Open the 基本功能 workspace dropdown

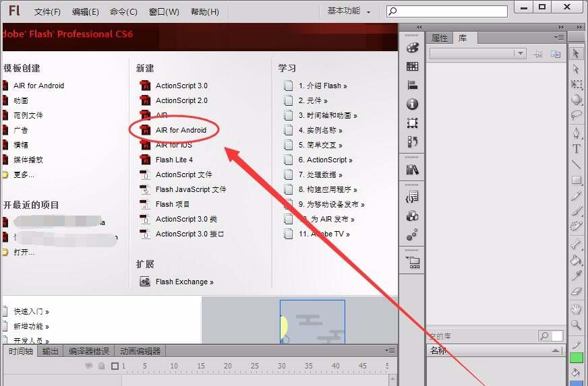pyautogui.click(x=349, y=11)
